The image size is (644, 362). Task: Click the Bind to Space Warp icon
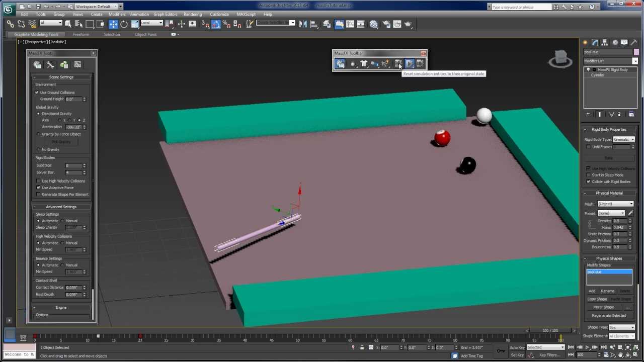pos(32,24)
